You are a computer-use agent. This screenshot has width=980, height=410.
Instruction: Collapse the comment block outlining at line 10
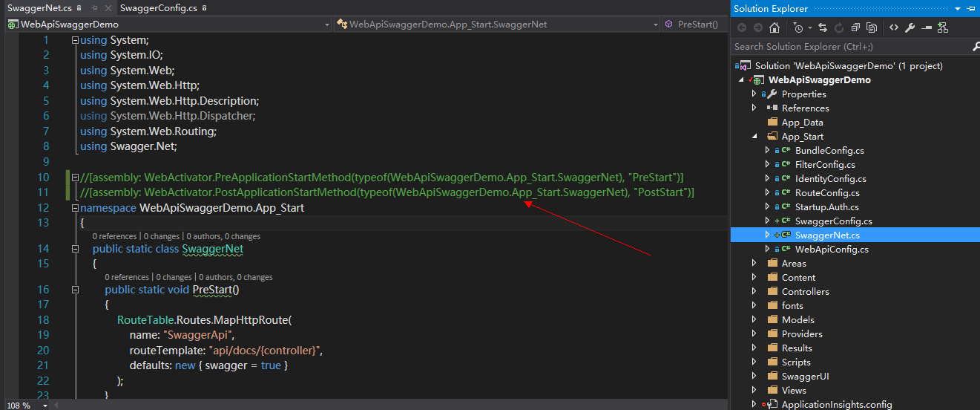[76, 177]
